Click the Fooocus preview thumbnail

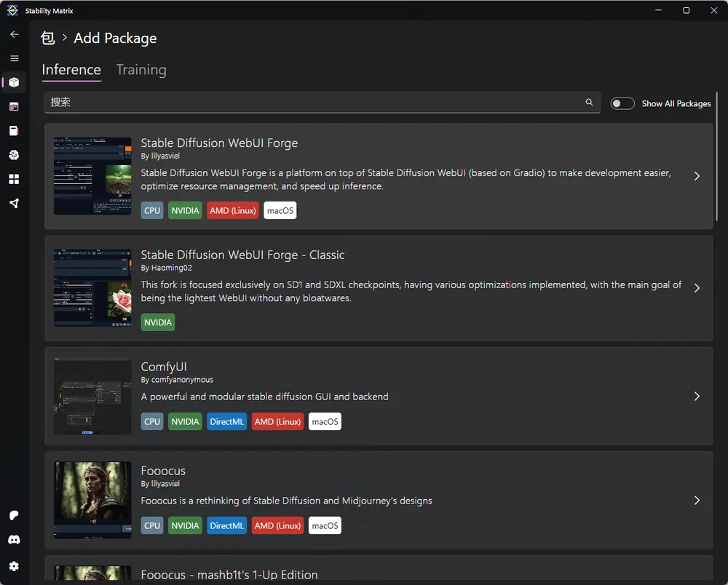[92, 501]
